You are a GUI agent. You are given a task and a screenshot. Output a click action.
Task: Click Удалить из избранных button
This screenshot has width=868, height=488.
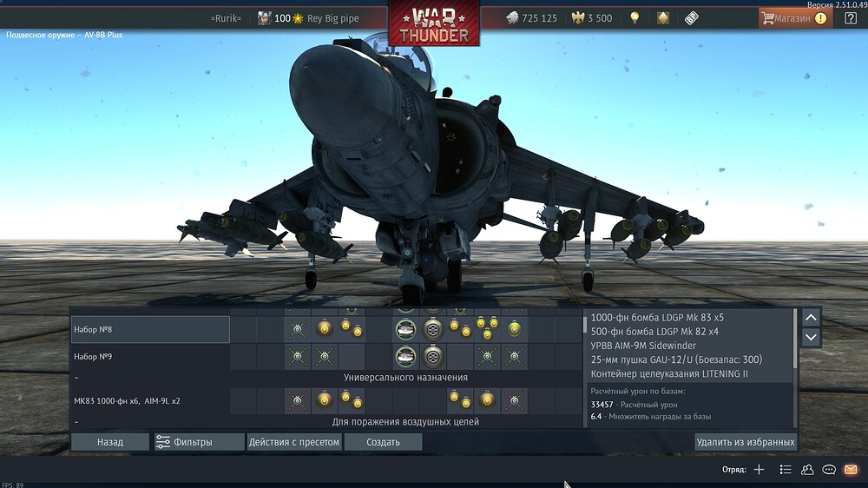coord(745,442)
